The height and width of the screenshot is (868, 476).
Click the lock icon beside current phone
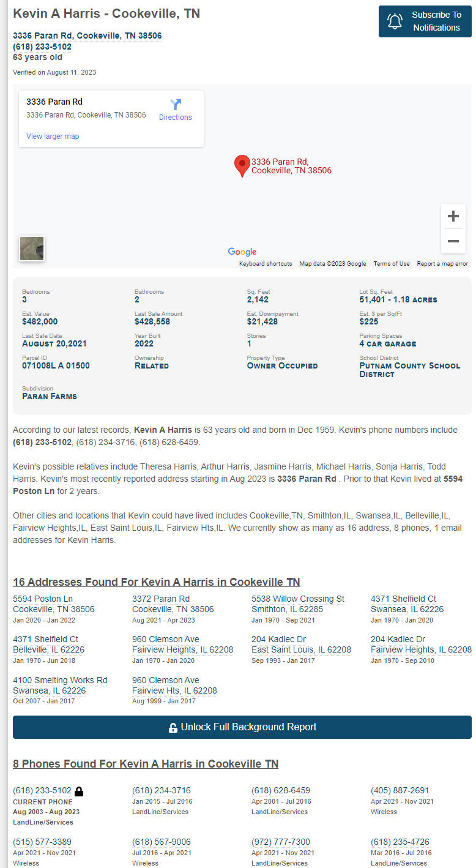[79, 791]
